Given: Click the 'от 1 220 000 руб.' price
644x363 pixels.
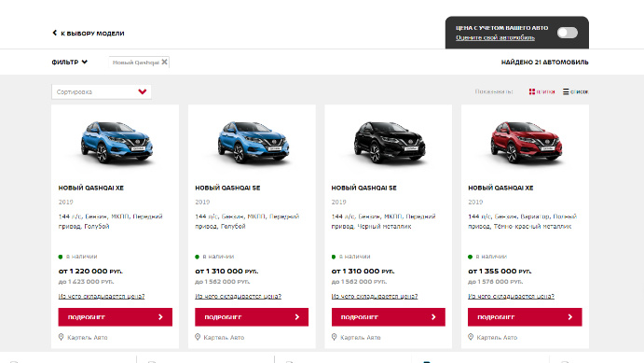Looking at the screenshot, I should tap(90, 272).
